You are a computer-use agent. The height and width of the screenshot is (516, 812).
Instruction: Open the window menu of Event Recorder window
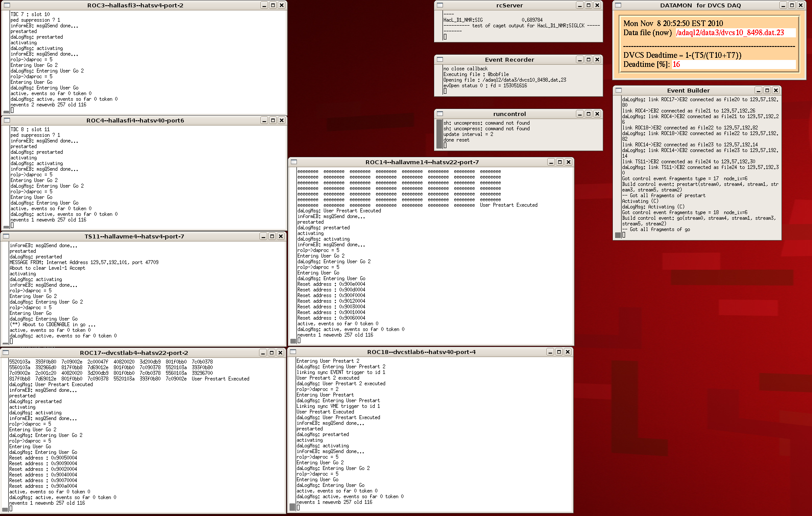pyautogui.click(x=440, y=60)
